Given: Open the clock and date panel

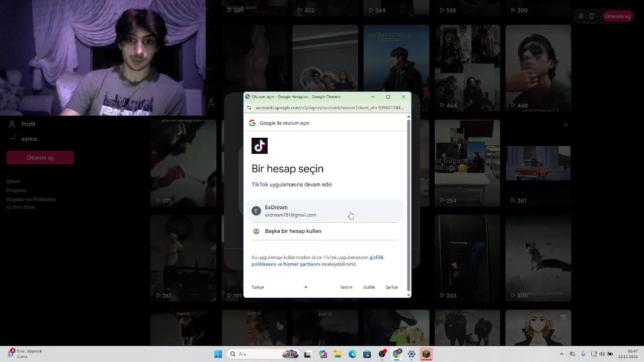Looking at the screenshot, I should click(x=628, y=354).
